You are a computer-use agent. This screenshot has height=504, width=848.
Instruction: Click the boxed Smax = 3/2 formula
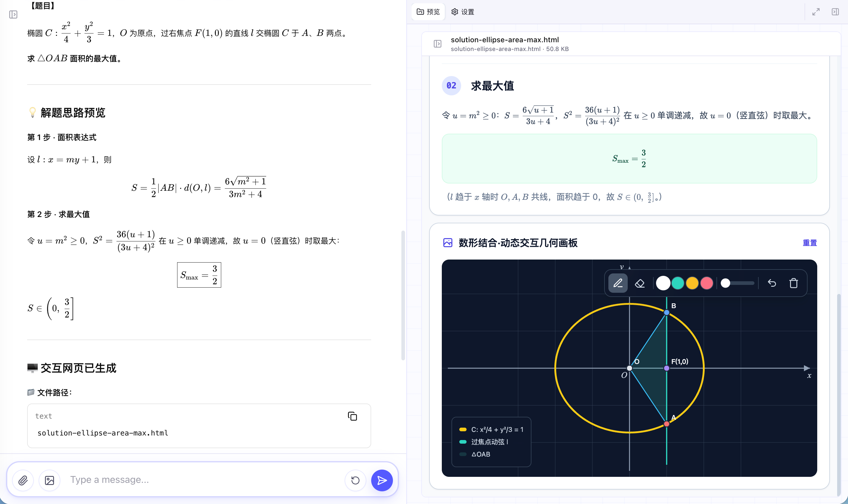tap(199, 275)
